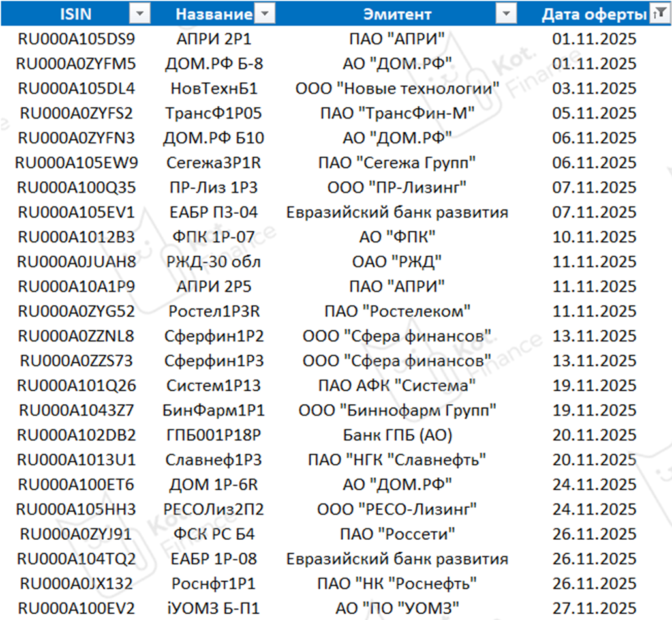Select the БинФарм1Р1 name cell
The height and width of the screenshot is (620, 672).
pos(214,410)
